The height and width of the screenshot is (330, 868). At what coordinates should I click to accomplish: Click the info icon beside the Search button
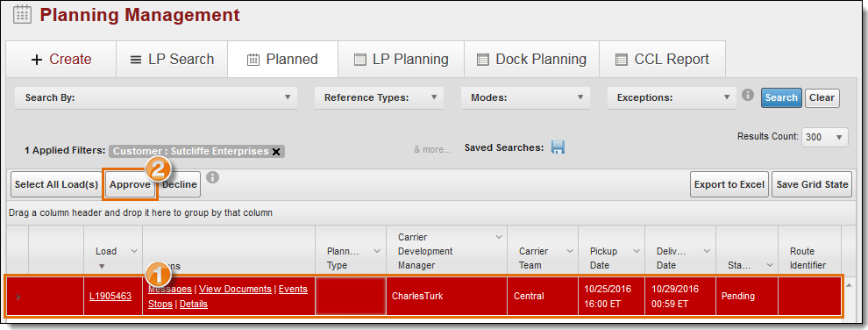point(748,95)
